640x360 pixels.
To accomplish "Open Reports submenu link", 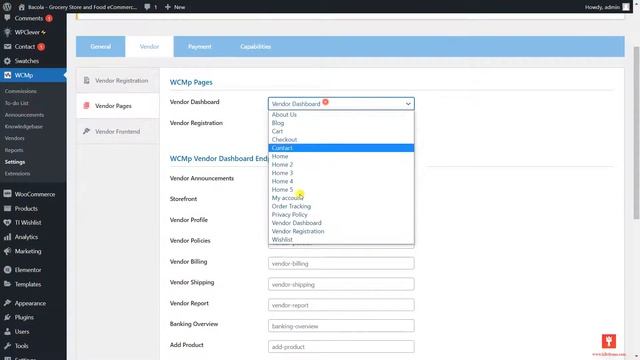I will 14,150.
